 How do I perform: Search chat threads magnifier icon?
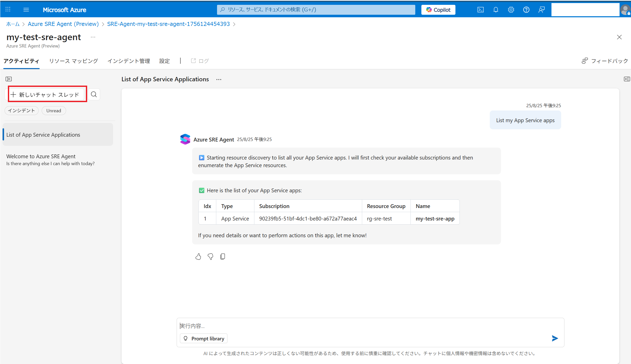[x=94, y=94]
